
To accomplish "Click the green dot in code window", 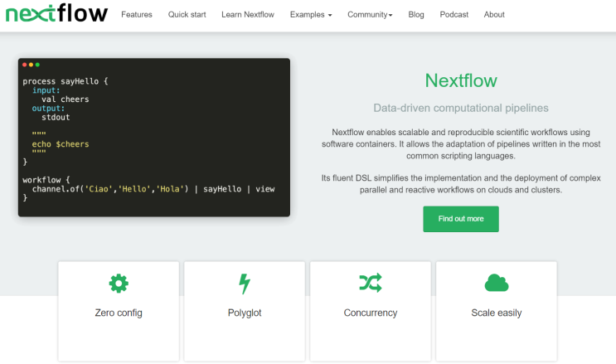I will [37, 65].
